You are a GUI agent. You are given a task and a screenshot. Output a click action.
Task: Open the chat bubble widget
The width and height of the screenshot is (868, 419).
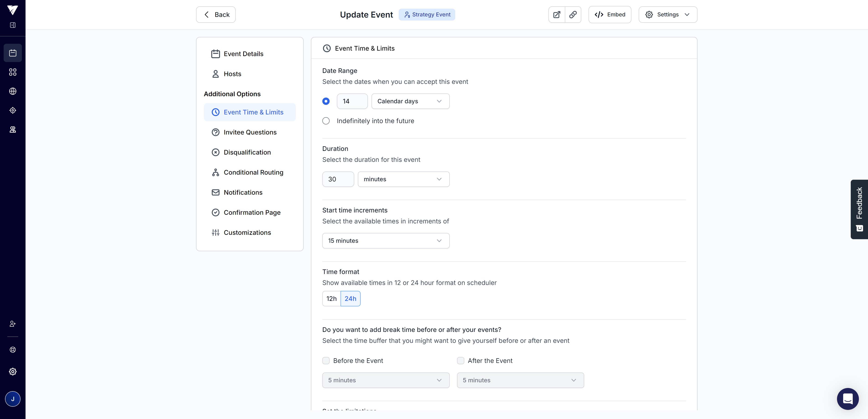(847, 399)
